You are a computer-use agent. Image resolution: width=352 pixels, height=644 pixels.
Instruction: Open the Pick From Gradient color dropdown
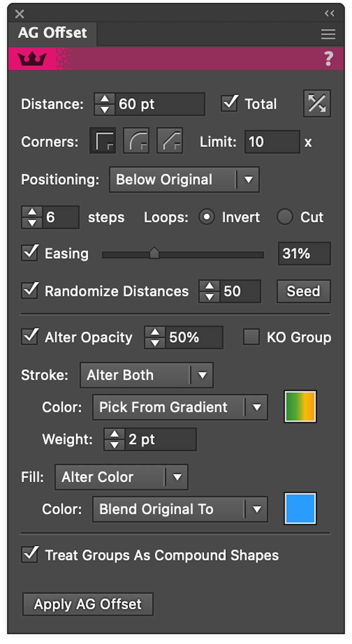pos(180,407)
